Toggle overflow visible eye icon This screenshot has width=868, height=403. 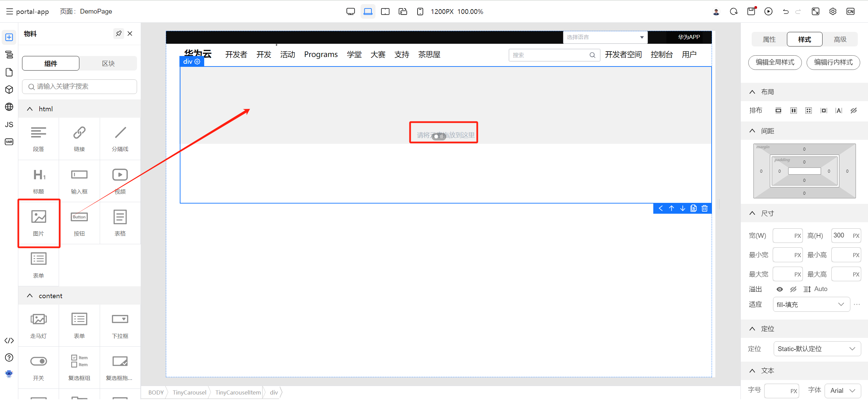coord(779,289)
